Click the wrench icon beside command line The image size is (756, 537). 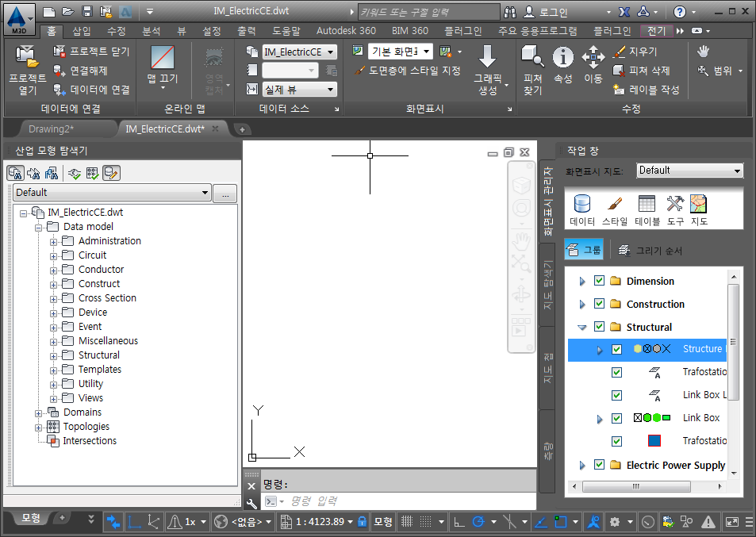251,503
